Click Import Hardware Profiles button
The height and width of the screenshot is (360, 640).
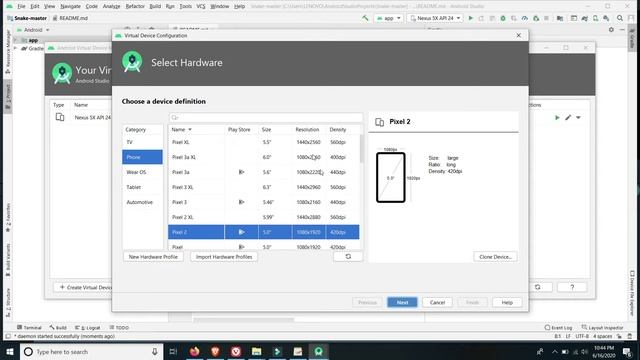224,257
